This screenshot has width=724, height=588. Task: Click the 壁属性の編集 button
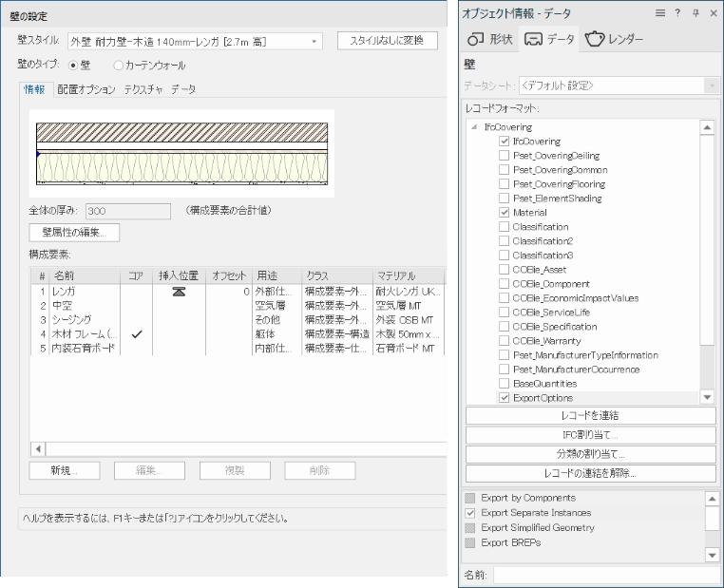click(x=74, y=232)
